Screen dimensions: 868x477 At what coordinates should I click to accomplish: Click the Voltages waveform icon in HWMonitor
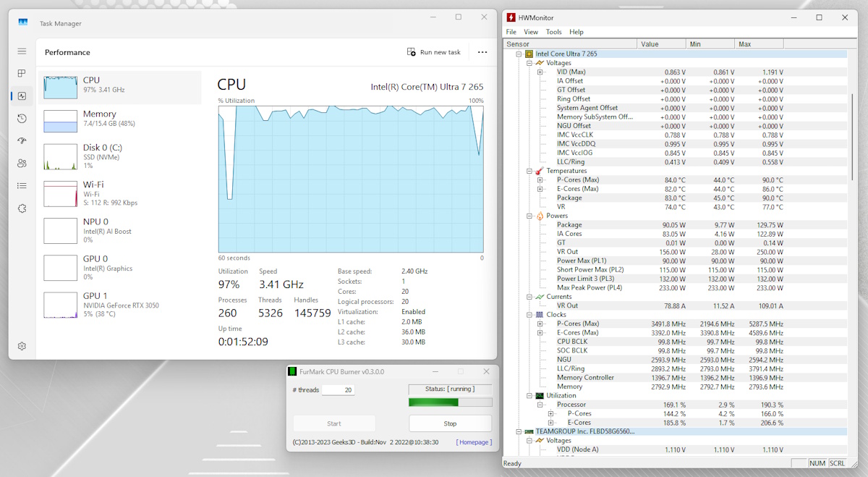[540, 63]
